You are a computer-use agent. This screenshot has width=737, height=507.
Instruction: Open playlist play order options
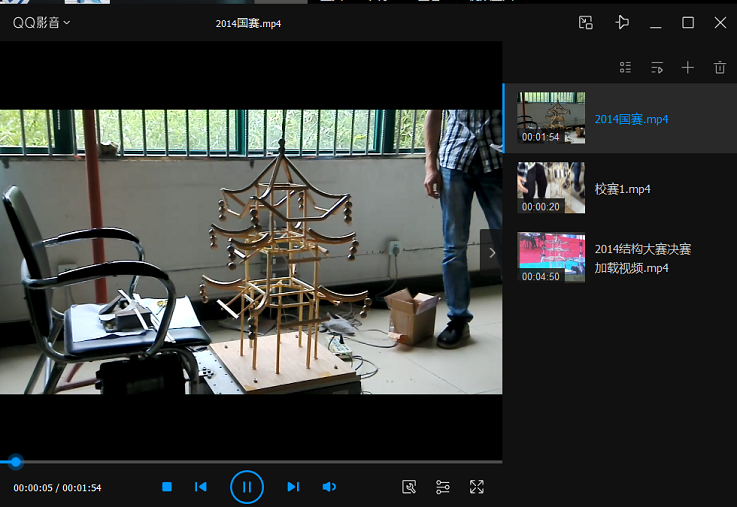(656, 68)
